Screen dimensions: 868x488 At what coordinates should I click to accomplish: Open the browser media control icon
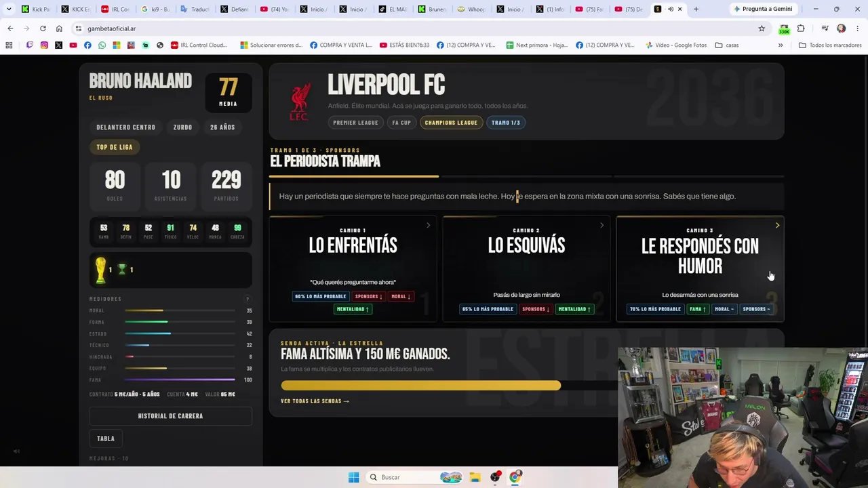(x=825, y=28)
